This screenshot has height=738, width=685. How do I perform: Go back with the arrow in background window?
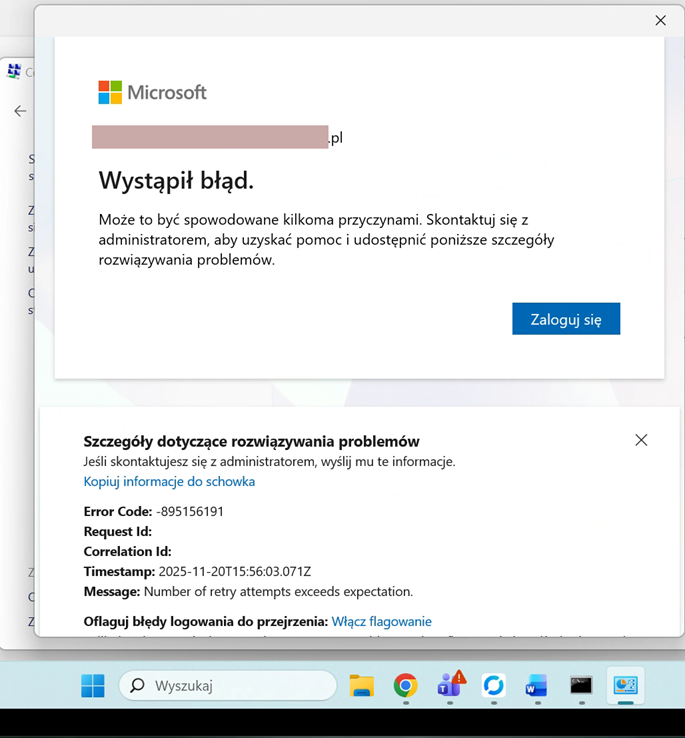click(x=20, y=111)
